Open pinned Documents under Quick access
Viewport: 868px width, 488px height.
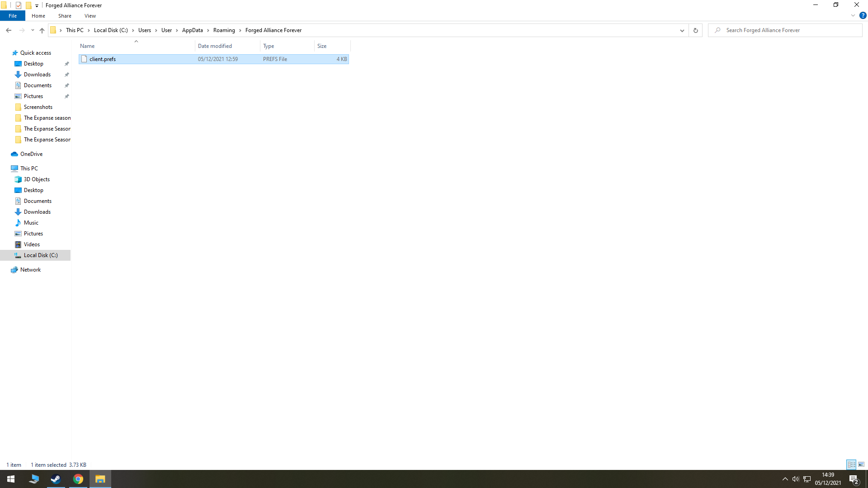coord(38,85)
